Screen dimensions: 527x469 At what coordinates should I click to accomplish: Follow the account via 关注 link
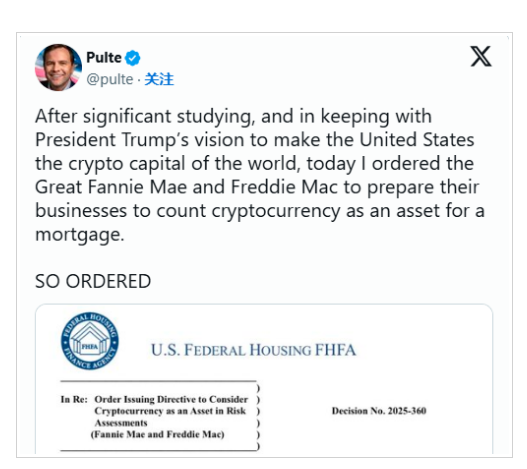(x=159, y=79)
